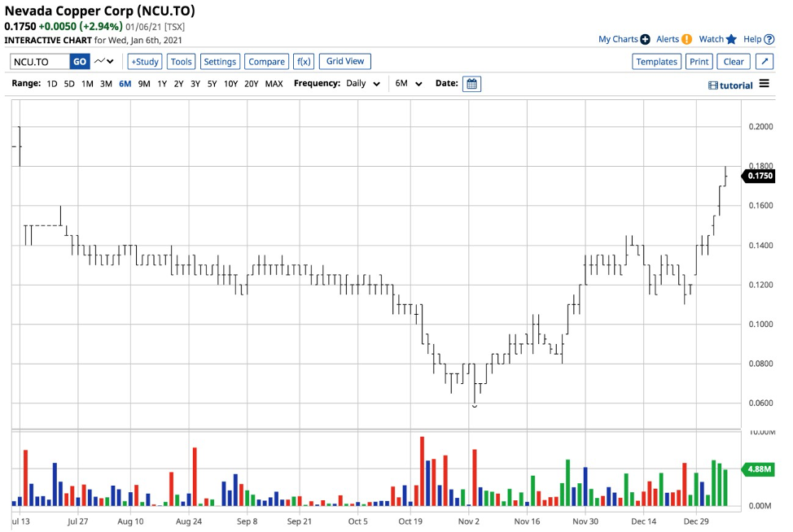
Task: Click the 0.1750 current price label
Action: 758,176
